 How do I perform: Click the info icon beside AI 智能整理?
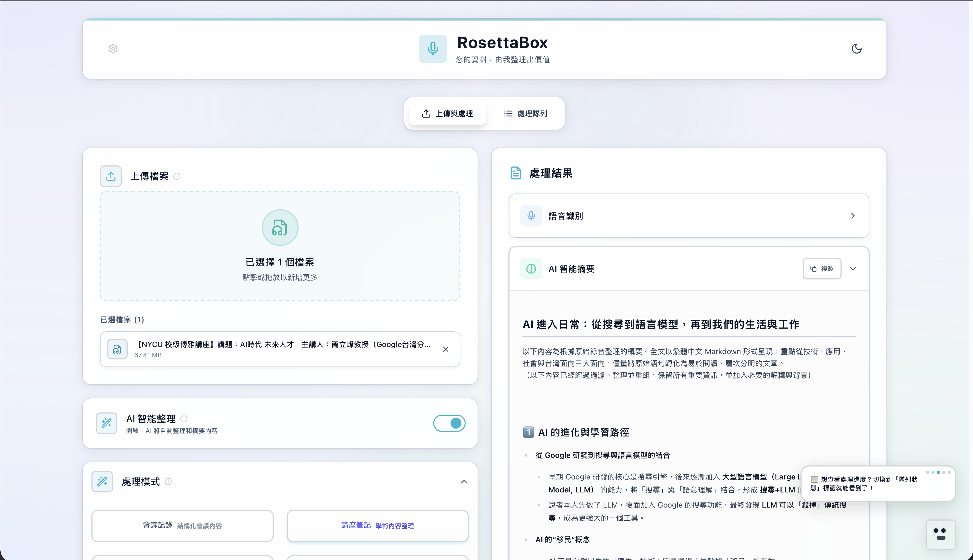point(184,419)
